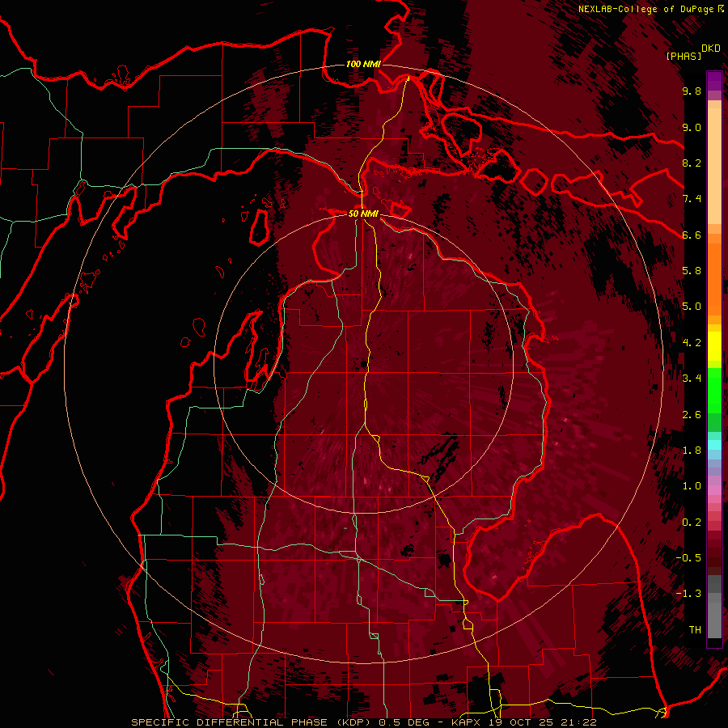This screenshot has height=728, width=728.
Task: Click the -1.3 scale label
Action: [x=689, y=594]
